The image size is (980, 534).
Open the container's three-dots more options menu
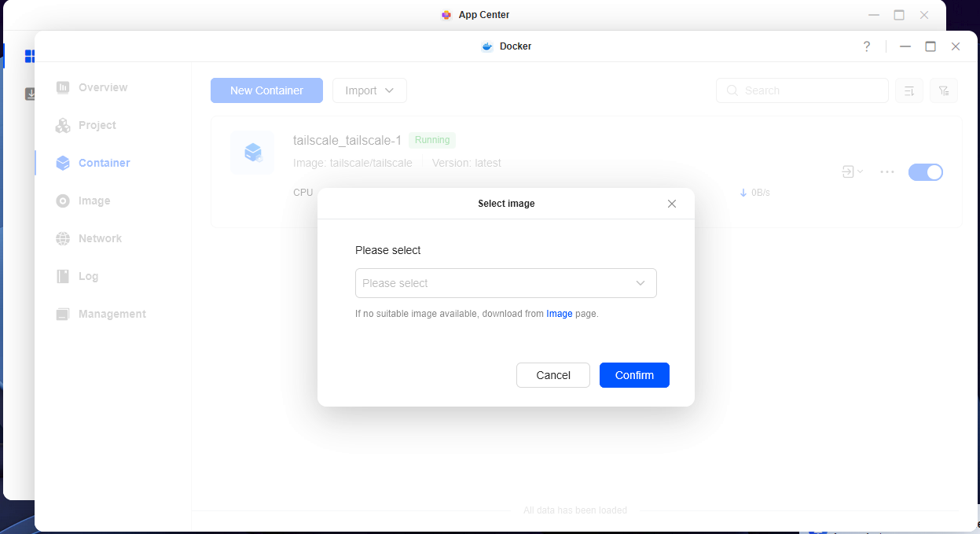click(887, 172)
